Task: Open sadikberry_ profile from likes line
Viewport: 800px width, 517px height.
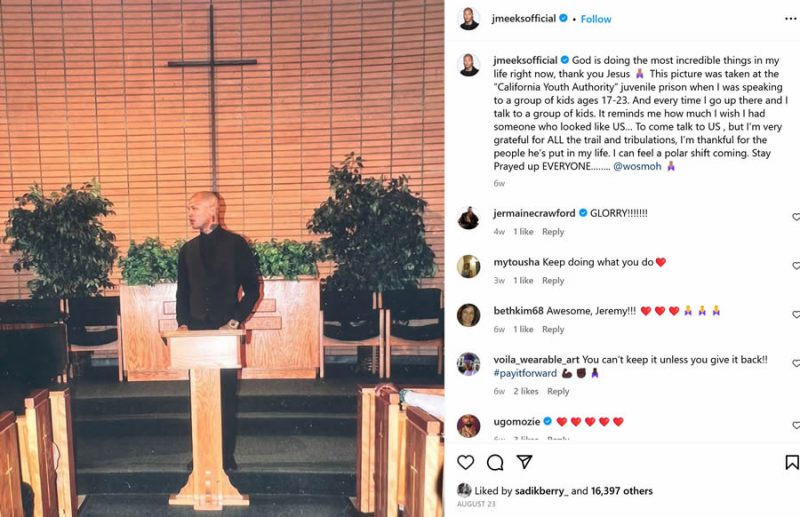Action: pos(541,491)
